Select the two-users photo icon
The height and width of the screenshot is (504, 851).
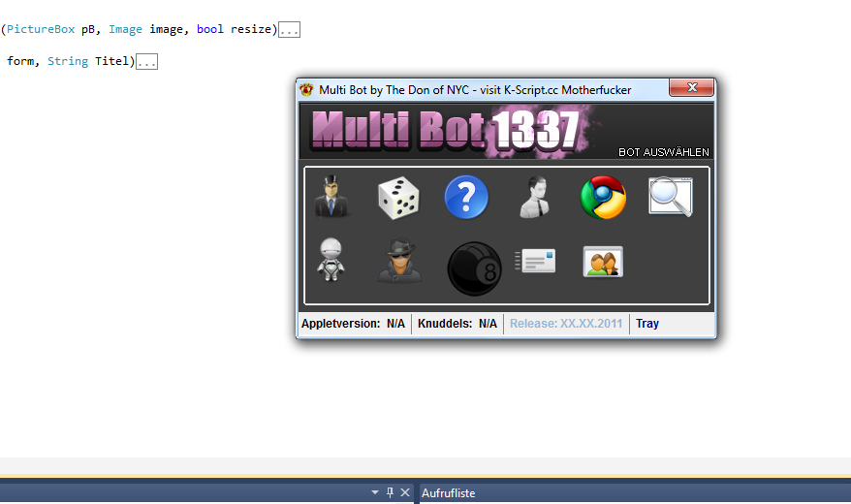(x=603, y=262)
